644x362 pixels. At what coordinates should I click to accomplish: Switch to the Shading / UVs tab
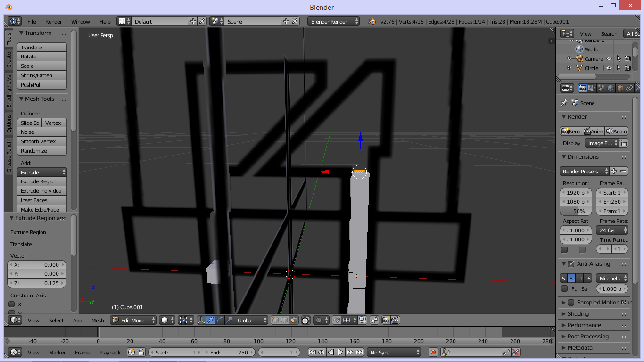pyautogui.click(x=8, y=91)
